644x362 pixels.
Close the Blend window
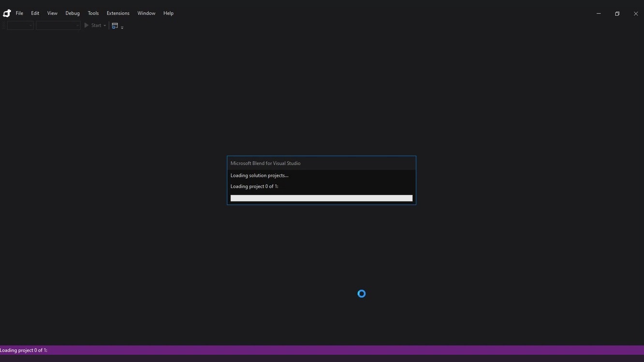pos(635,14)
